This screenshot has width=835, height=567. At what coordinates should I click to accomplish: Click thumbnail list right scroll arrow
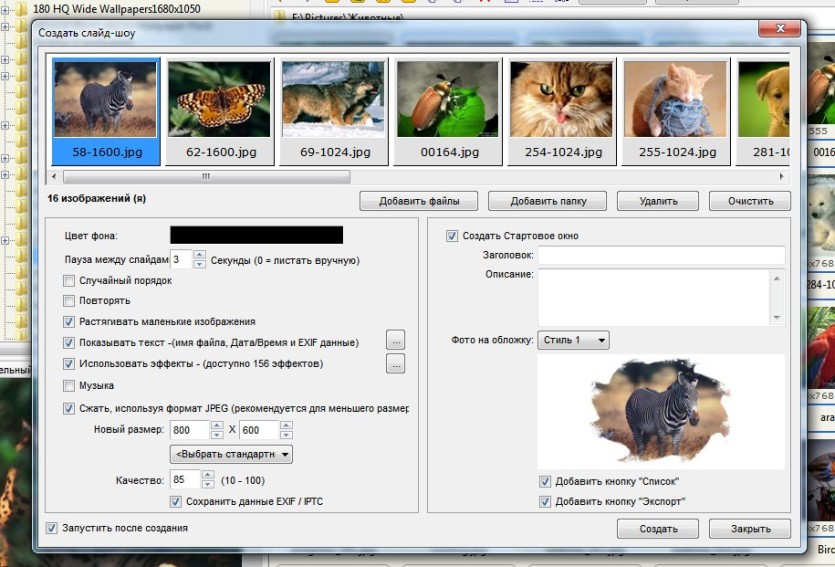(781, 176)
